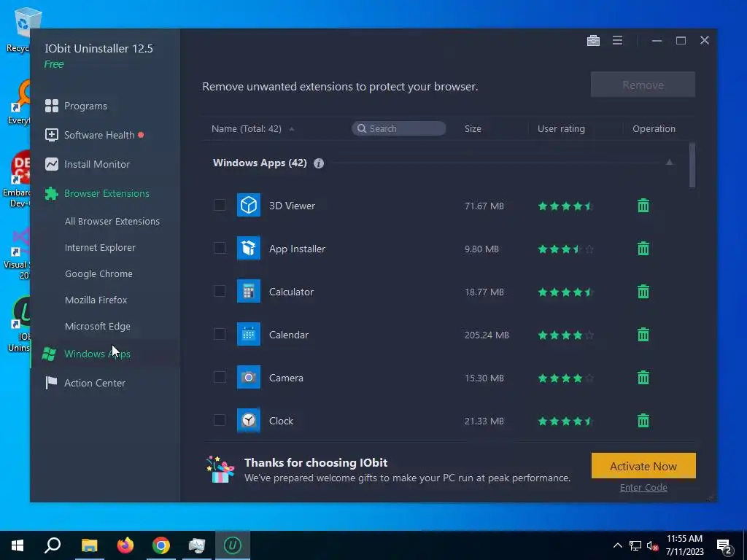
Task: Click 3D Viewer star rating
Action: pyautogui.click(x=565, y=206)
